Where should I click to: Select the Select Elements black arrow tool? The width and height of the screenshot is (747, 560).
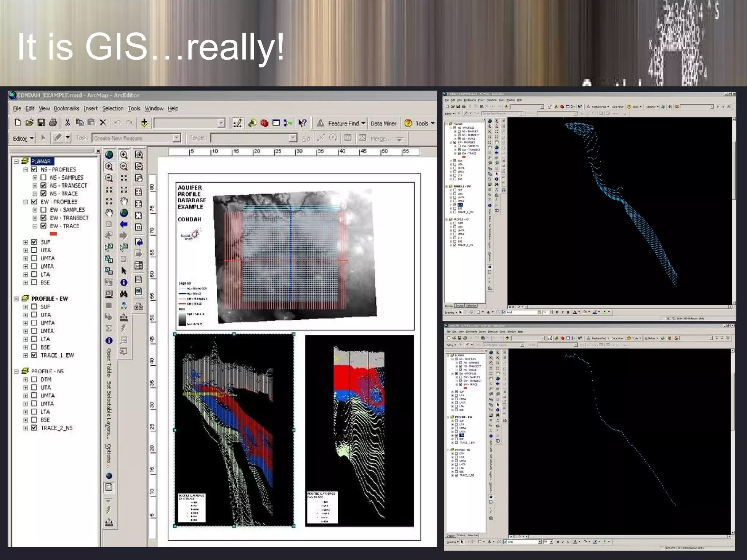[x=124, y=271]
